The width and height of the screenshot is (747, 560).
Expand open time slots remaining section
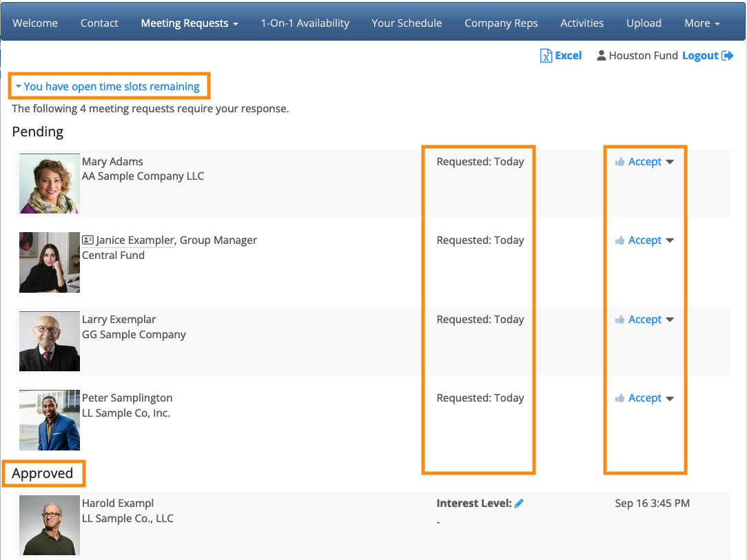(x=108, y=86)
